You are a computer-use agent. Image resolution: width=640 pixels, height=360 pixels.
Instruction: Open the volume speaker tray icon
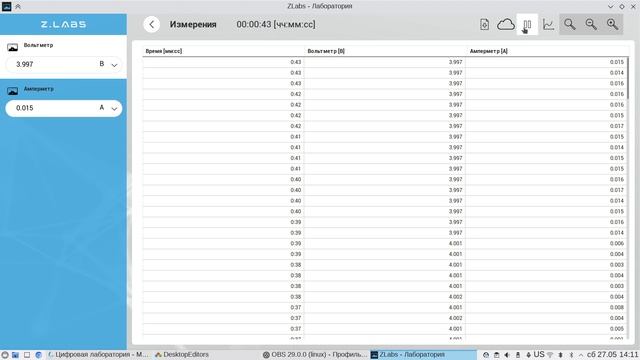pyautogui.click(x=507, y=355)
